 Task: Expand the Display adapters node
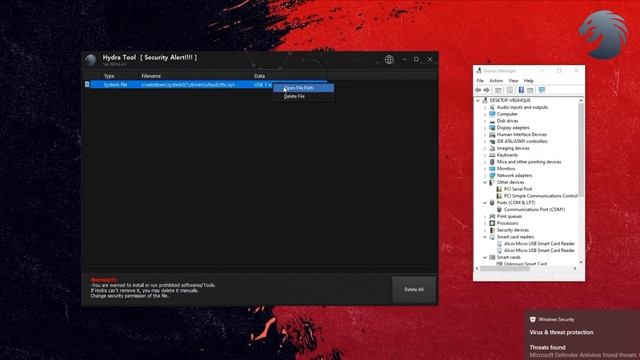[485, 128]
